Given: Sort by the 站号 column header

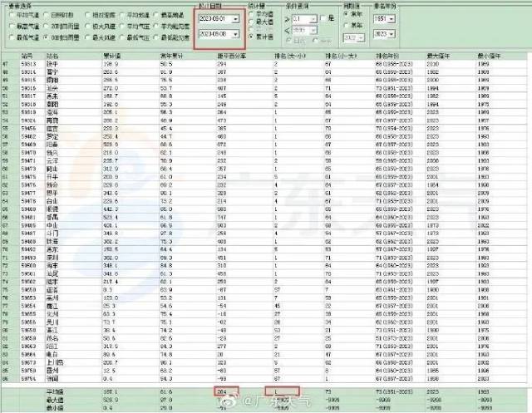Looking at the screenshot, I should click(27, 56).
